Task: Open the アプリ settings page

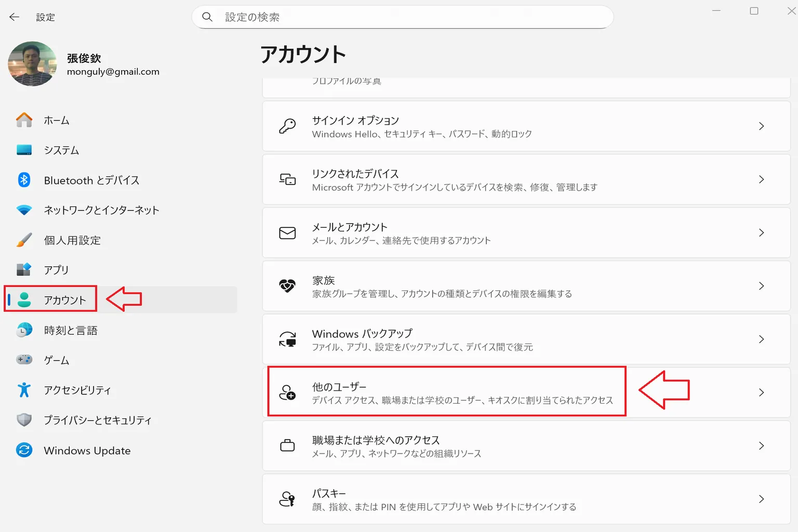Action: point(56,270)
